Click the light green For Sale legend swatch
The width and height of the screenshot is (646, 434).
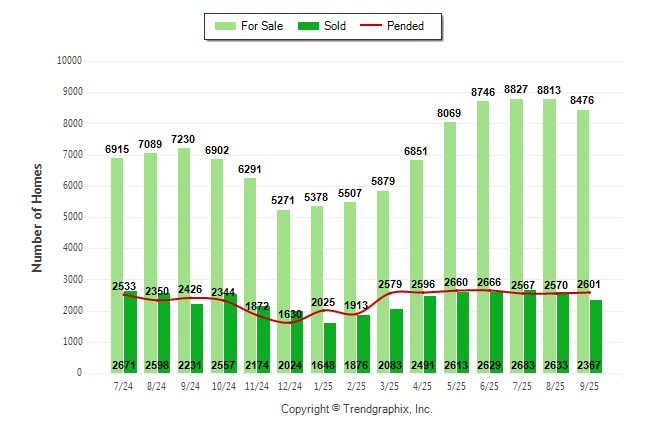pyautogui.click(x=224, y=26)
